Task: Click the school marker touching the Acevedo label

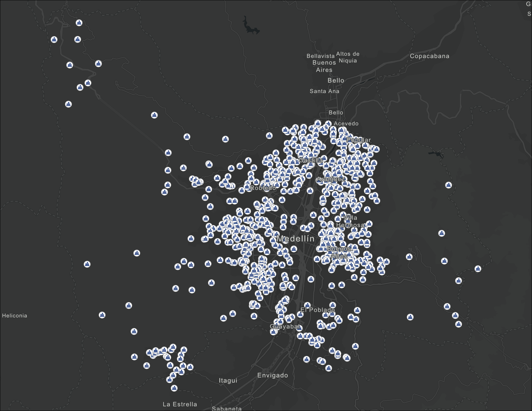Action: click(328, 123)
